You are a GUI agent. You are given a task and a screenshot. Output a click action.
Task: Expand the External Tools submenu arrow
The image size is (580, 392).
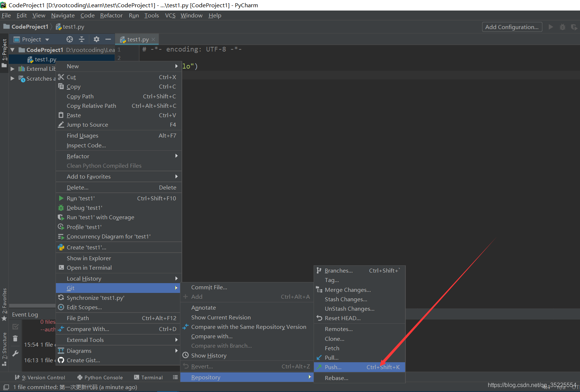[x=176, y=340]
